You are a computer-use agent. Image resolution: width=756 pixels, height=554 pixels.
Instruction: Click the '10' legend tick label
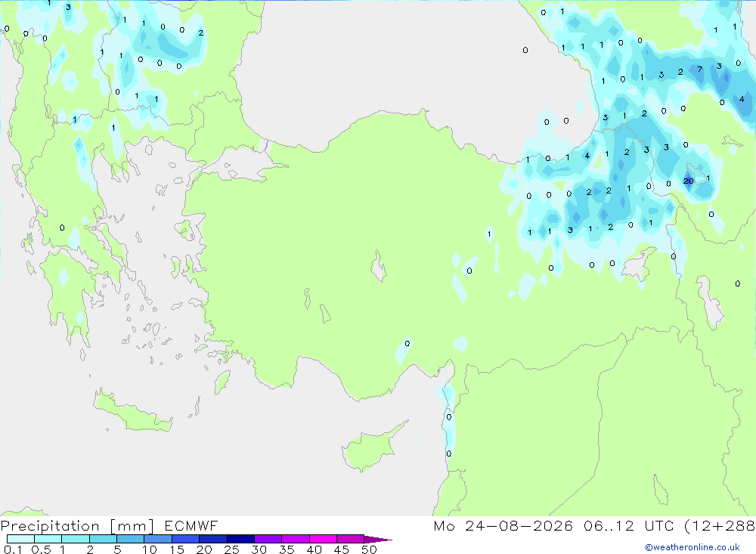[x=150, y=549]
